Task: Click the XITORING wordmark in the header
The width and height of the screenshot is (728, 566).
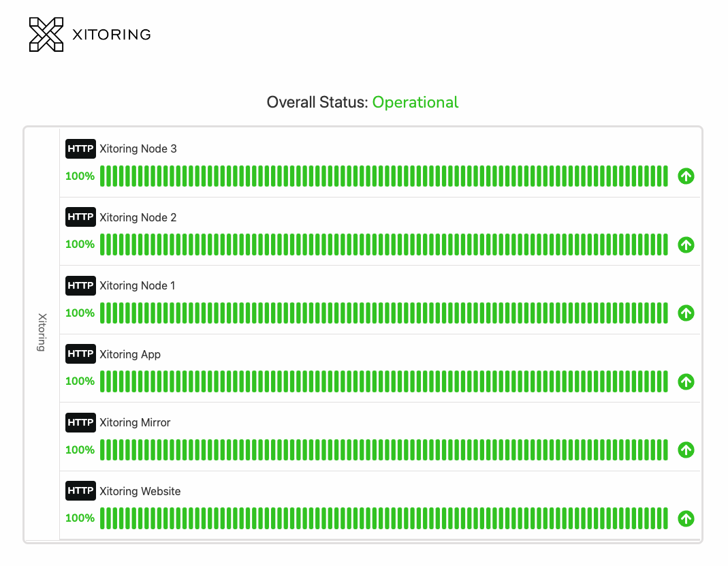Action: coord(110,34)
